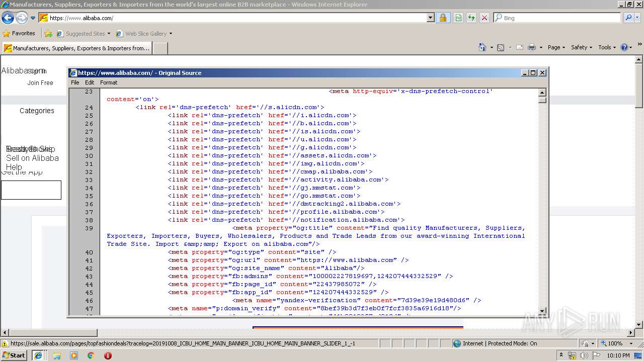The width and height of the screenshot is (644, 362).
Task: Expand the Home button dropdown arrow
Action: click(491, 47)
